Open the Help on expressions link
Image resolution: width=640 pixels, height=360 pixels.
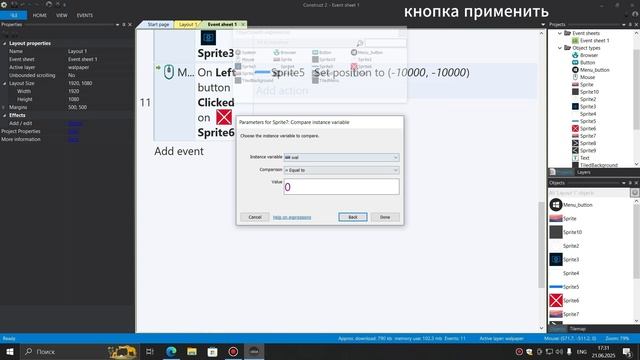pos(292,218)
